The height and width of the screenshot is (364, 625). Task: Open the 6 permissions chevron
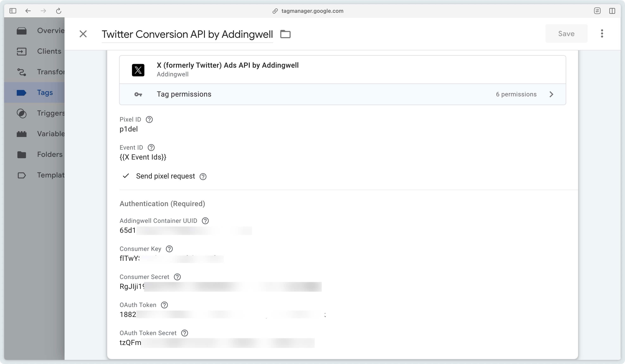[x=551, y=95]
